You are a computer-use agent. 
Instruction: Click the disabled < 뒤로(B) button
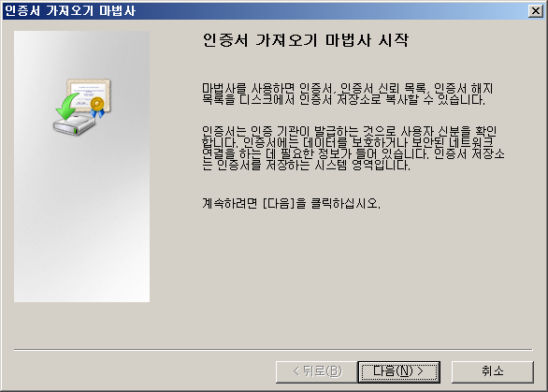317,371
